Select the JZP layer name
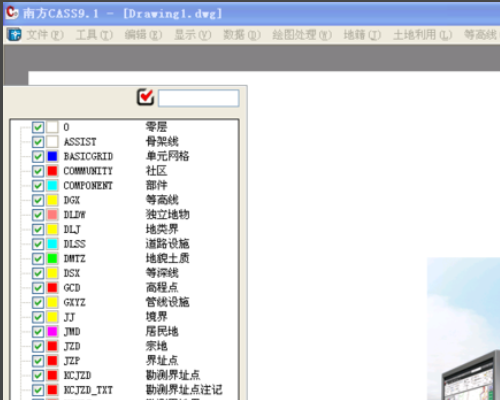This screenshot has height=400, width=500. point(72,361)
